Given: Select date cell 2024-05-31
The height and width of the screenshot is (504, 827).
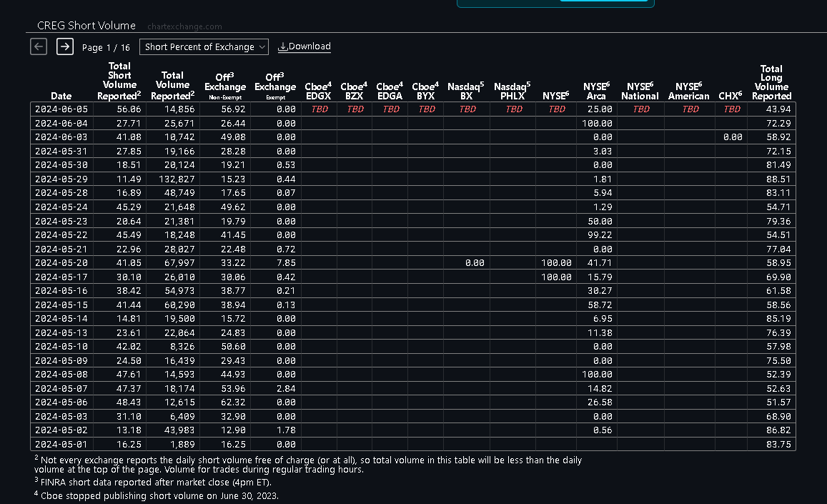Looking at the screenshot, I should [x=61, y=151].
